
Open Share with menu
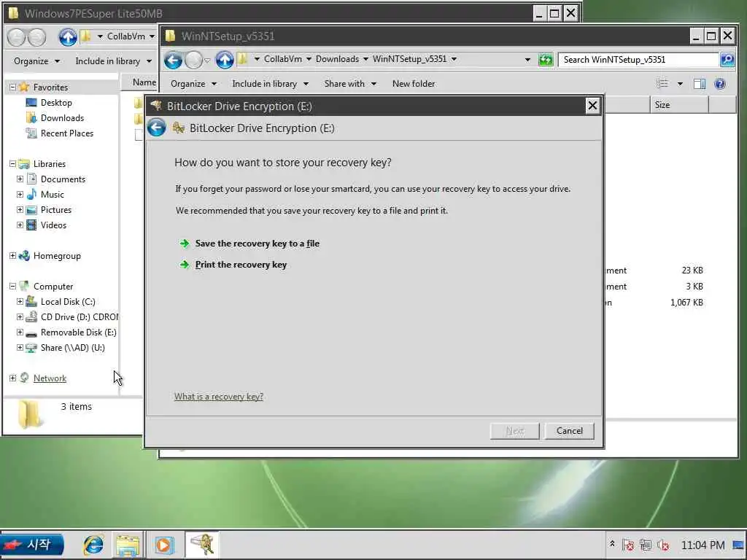(x=350, y=84)
